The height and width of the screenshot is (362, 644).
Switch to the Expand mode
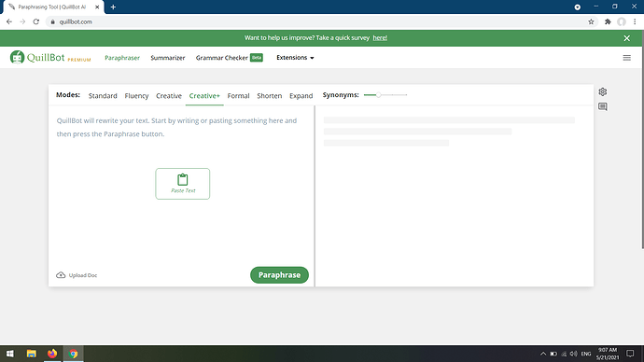(x=301, y=95)
